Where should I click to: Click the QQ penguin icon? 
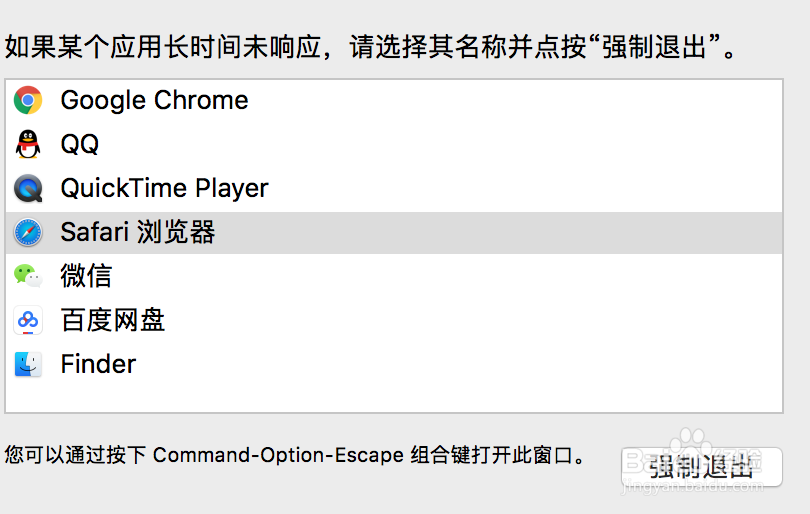point(28,144)
